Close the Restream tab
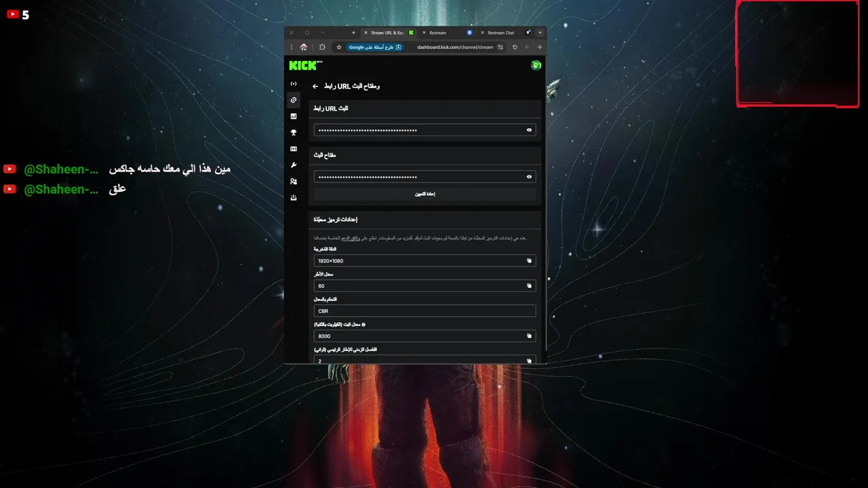 point(424,33)
